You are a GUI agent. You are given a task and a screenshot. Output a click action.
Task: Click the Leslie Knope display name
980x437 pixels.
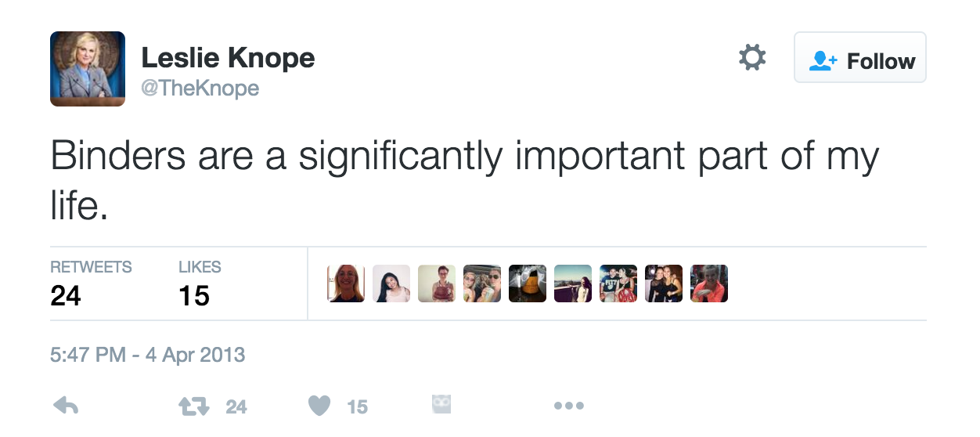point(228,57)
